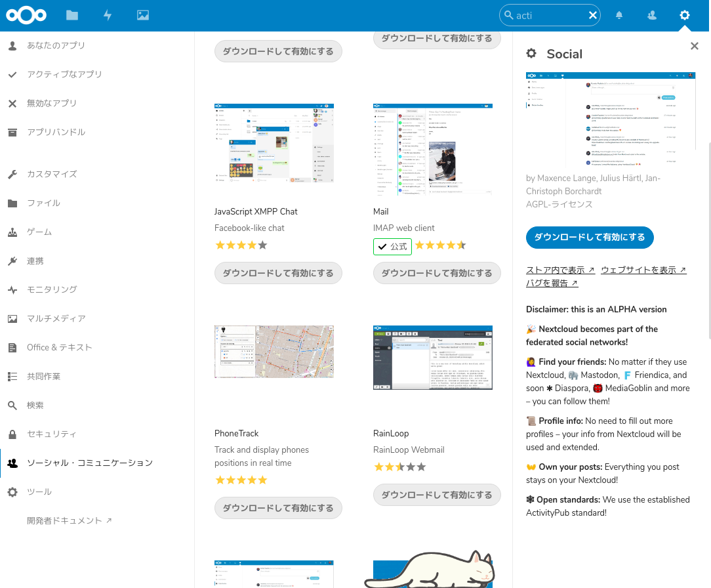This screenshot has height=588, width=711.
Task: Open the PhoneTrack map screenshot
Action: click(x=274, y=352)
